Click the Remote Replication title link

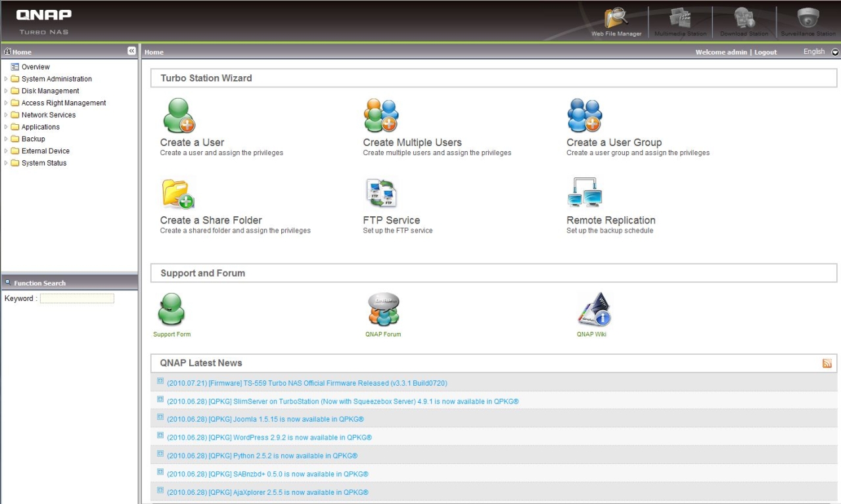click(611, 220)
